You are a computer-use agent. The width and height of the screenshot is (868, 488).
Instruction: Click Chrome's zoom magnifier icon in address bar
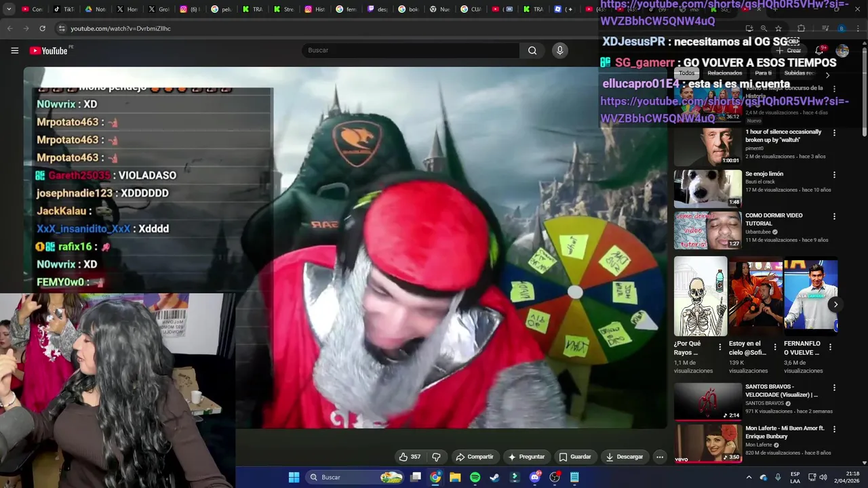(x=764, y=28)
